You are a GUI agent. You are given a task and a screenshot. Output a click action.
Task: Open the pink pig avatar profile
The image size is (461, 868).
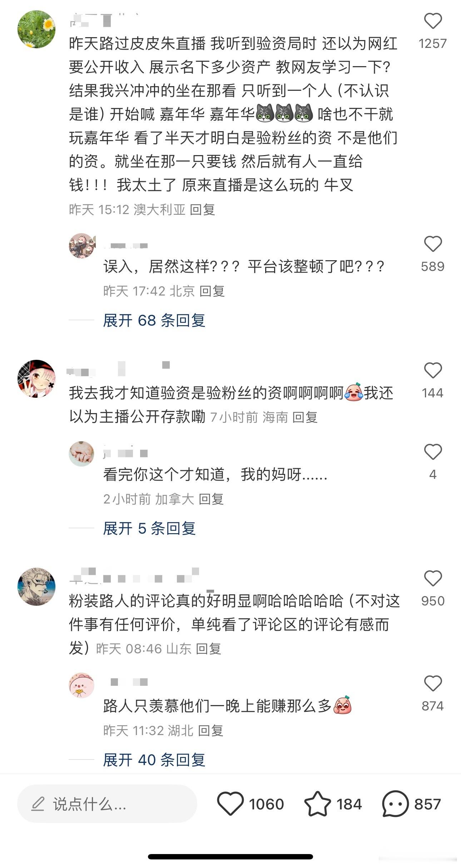pyautogui.click(x=81, y=685)
